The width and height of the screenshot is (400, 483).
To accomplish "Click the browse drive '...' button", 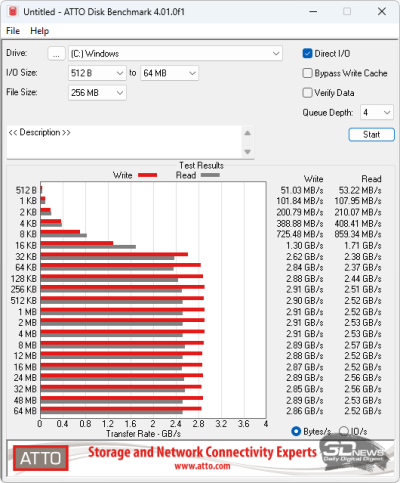I will click(x=56, y=53).
